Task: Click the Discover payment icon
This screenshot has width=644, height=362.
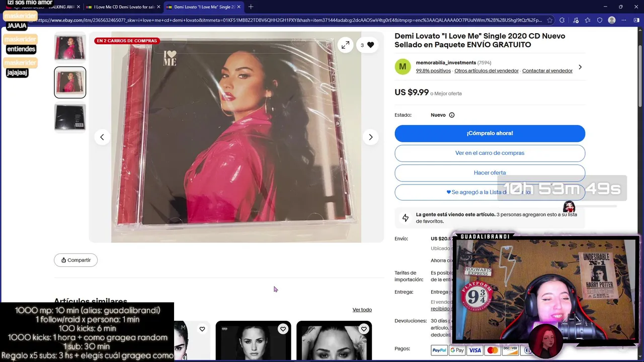Action: click(510, 350)
